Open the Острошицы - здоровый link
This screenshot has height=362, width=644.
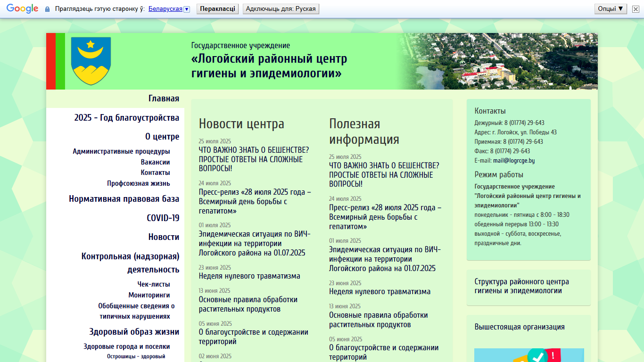coord(136,356)
